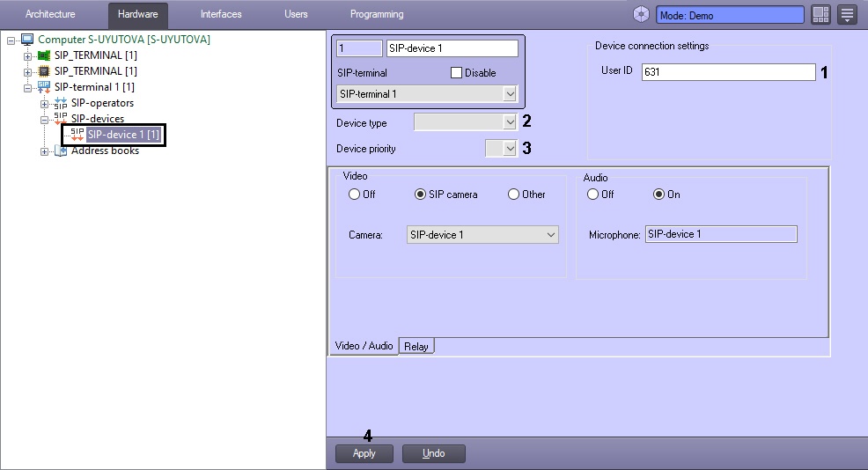The height and width of the screenshot is (470, 868).
Task: Expand the Address books tree node
Action: coord(44,151)
